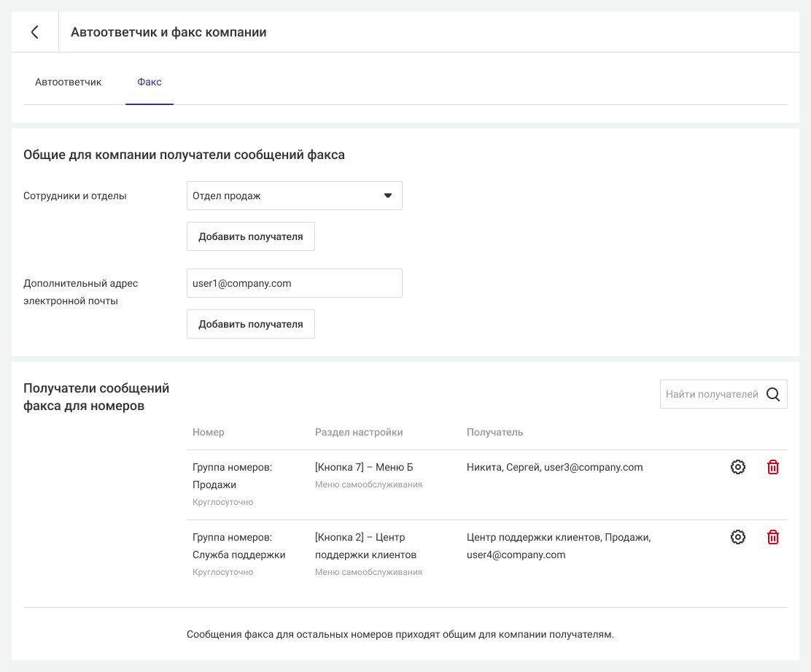Focus the user1@company.com email field
811x672 pixels.
click(294, 283)
